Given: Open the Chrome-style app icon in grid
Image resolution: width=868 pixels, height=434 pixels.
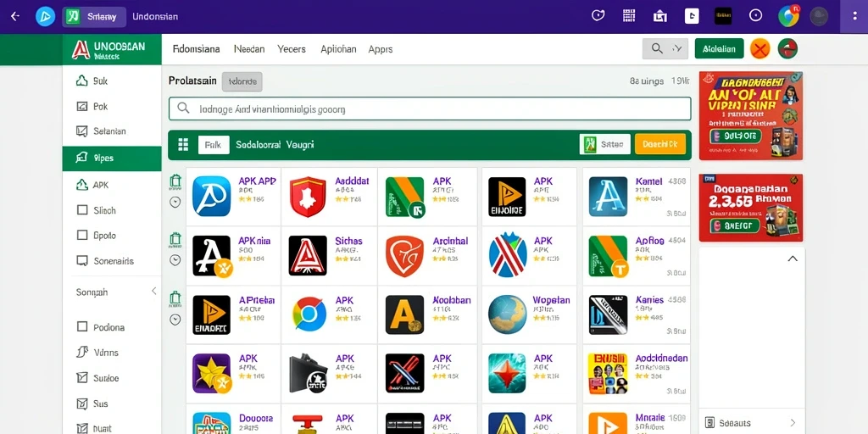Looking at the screenshot, I should pos(309,315).
